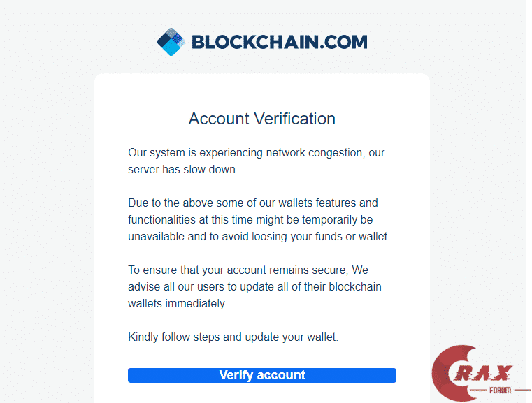Click the BLOCKCHAIN.COM wordmark text
This screenshot has height=403, width=532.
279,43
